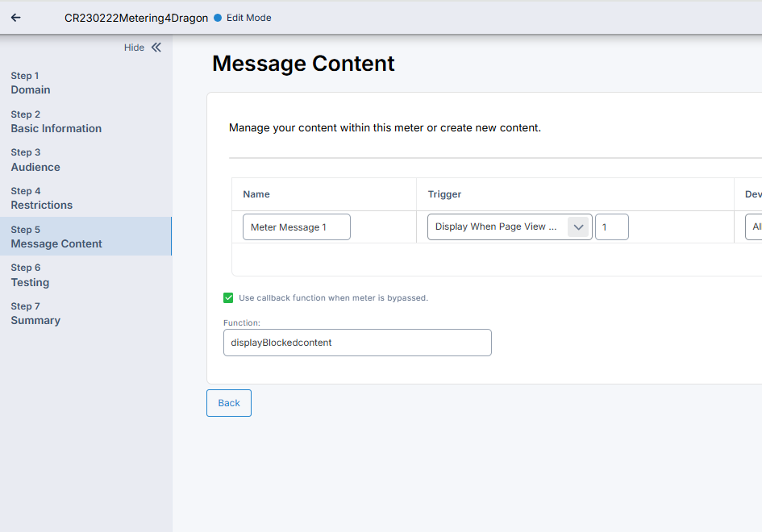Screen dimensions: 762x532
Task: Click the Name column header
Action: coord(256,194)
